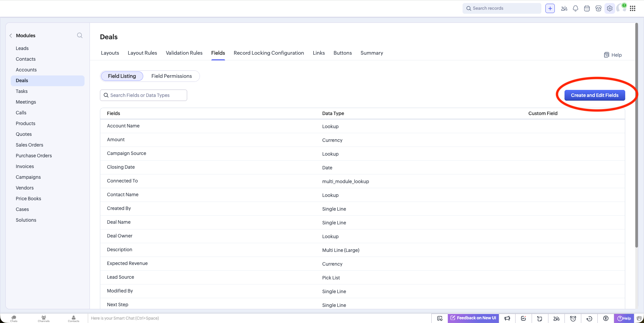Screen dimensions: 644x323
Task: Click the announcements megaphone icon
Action: [507, 318]
